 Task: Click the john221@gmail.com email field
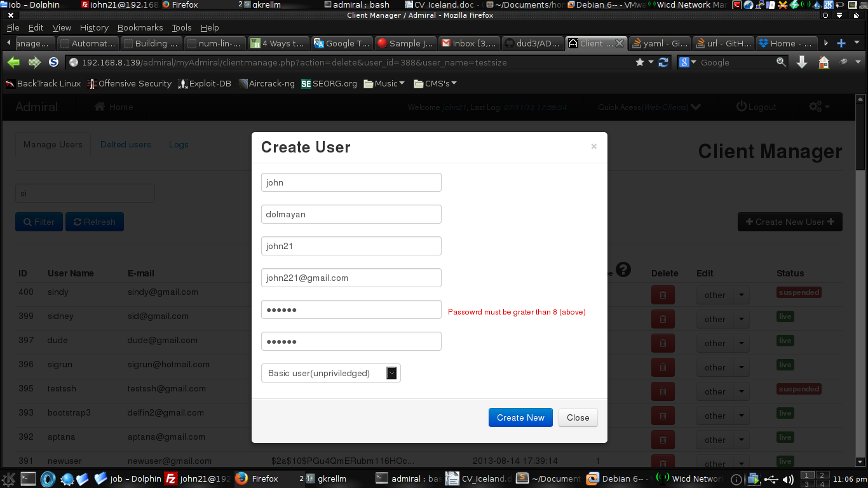click(351, 278)
